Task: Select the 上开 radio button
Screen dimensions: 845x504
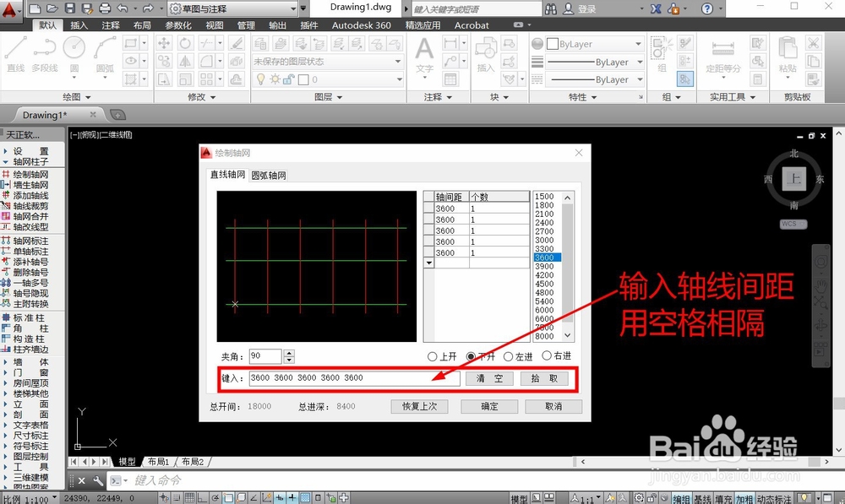Action: (x=432, y=356)
